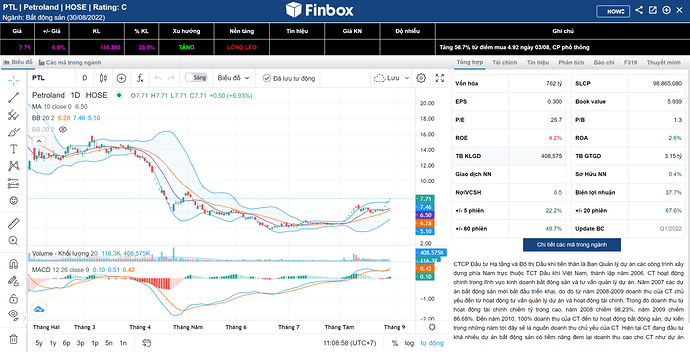Screen dimensions: 690x361
Task: Enter fullscreen chart mode
Action: [440, 78]
